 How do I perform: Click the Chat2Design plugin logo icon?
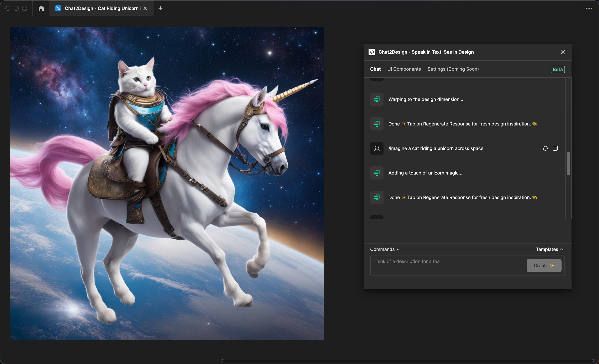[x=372, y=52]
